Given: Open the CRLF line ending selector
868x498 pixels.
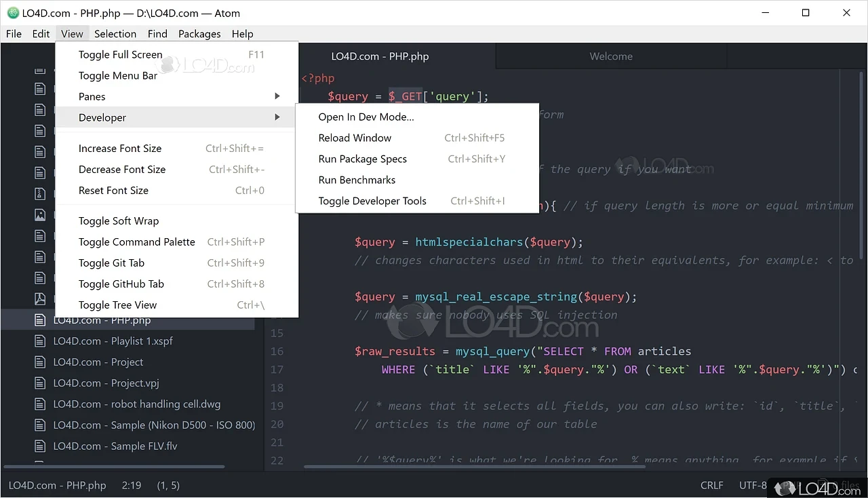Looking at the screenshot, I should 711,485.
